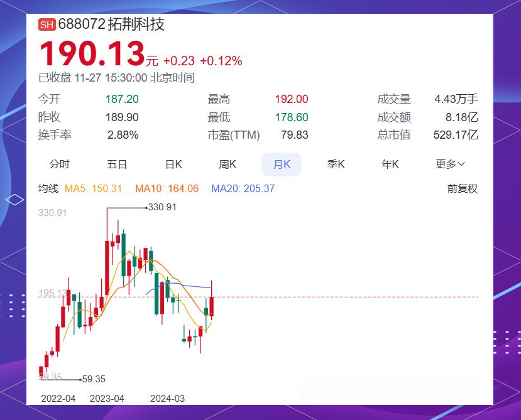Click the 最低 value 178.60
This screenshot has width=521, height=420.
point(292,117)
